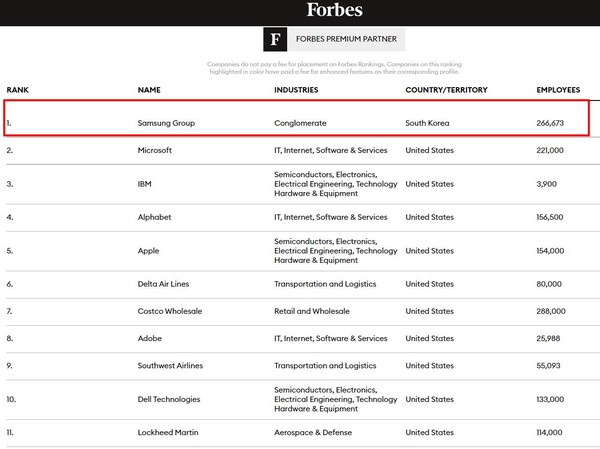The height and width of the screenshot is (449, 600).
Task: Open the Dell Technologies entry
Action: pos(169,399)
